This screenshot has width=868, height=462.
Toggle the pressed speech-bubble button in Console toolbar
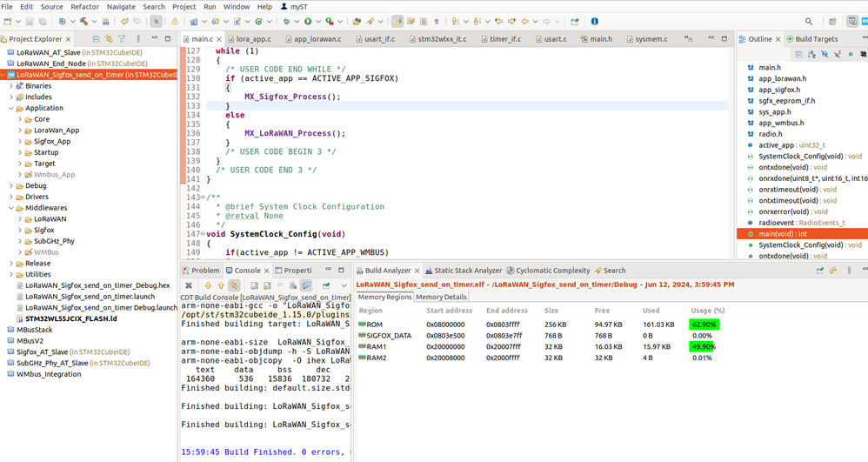tap(306, 285)
